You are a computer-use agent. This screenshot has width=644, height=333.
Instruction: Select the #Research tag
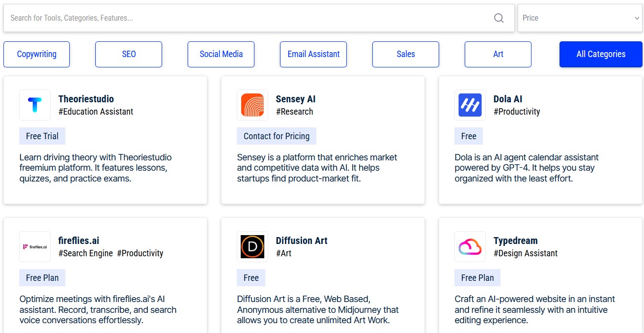pos(295,112)
